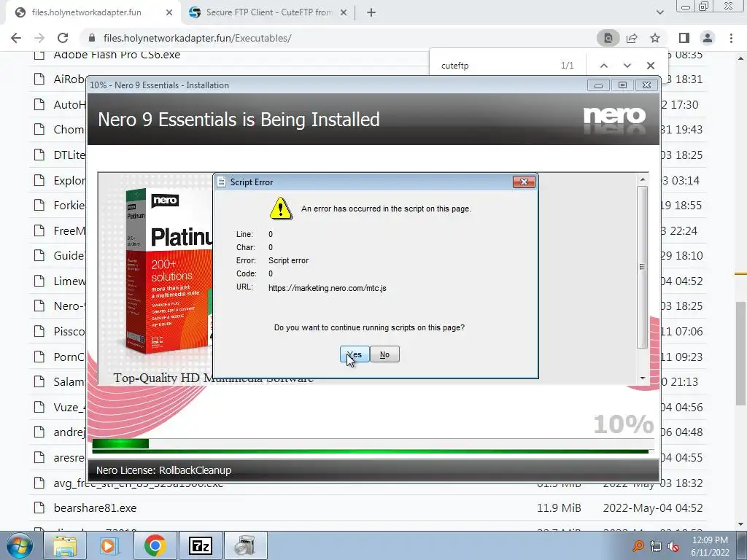Viewport: 747px width, 560px height.
Task: Click the Nero installation progress bar
Action: click(373, 444)
